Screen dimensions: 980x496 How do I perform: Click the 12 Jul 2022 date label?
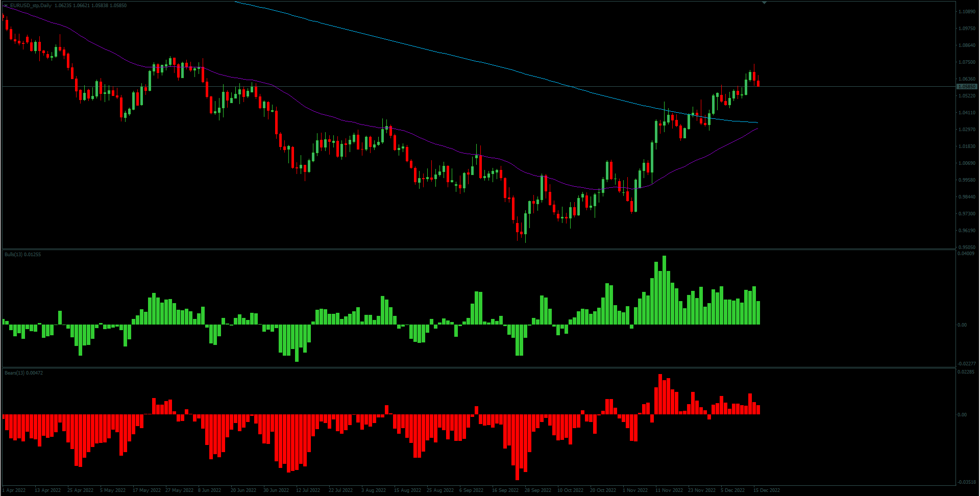point(308,490)
